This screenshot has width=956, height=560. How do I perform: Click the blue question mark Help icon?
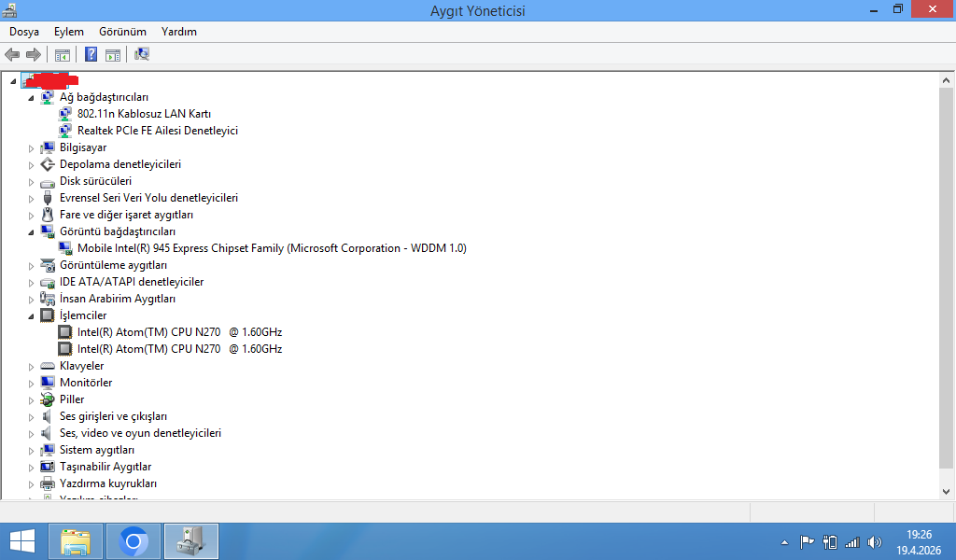(91, 55)
